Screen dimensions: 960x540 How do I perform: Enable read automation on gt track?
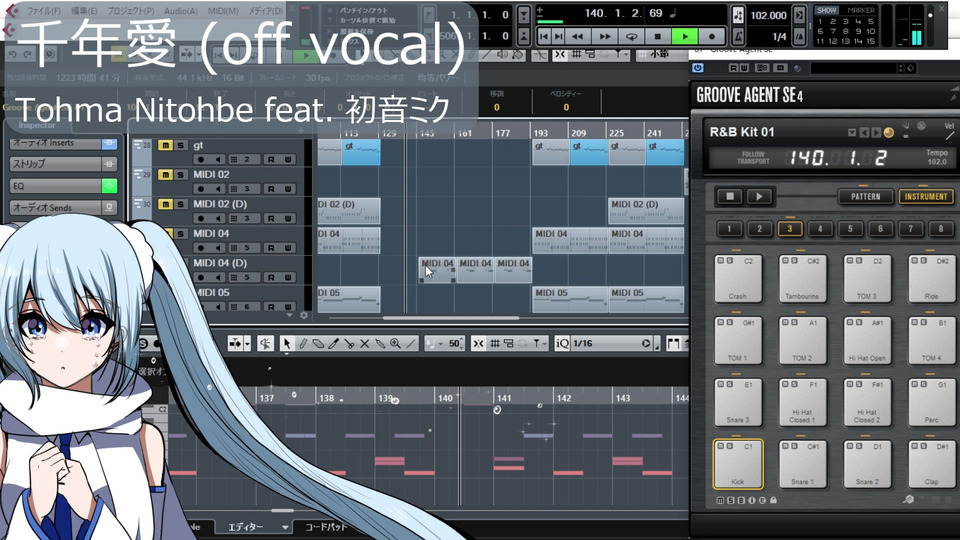(x=271, y=159)
